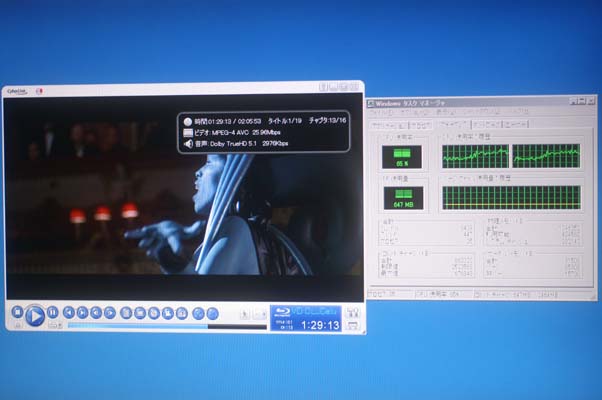The width and height of the screenshot is (602, 400).
Task: Click the 音声 Dolby TrueHD 5.1 audio line
Action: 241,144
